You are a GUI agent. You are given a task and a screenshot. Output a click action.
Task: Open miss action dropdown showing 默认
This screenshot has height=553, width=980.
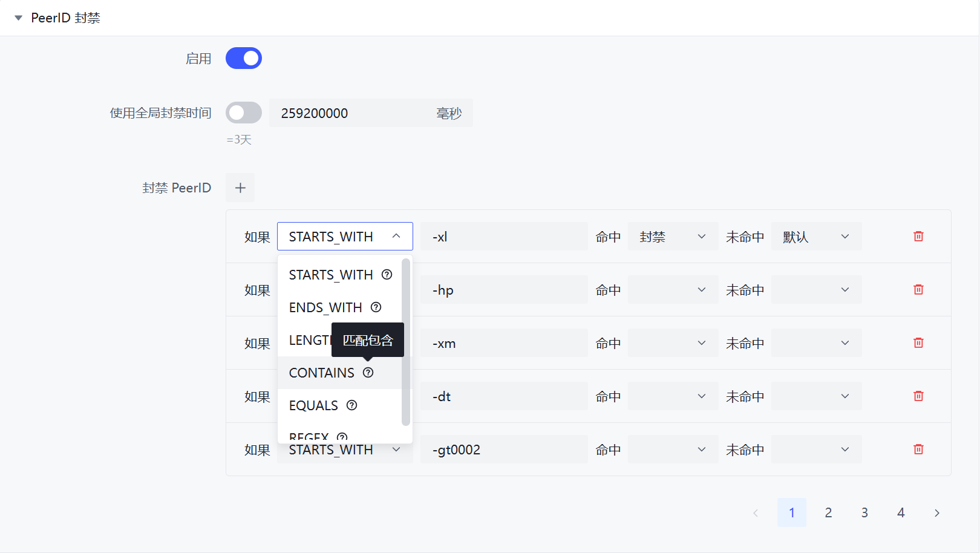pos(816,237)
